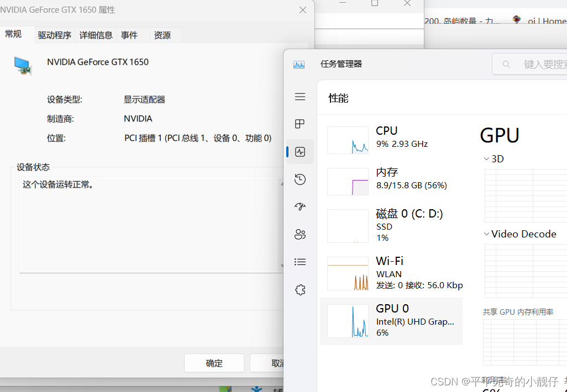Click the 共享 GPU 内存利用率 graph
The image size is (567, 392).
click(x=525, y=342)
